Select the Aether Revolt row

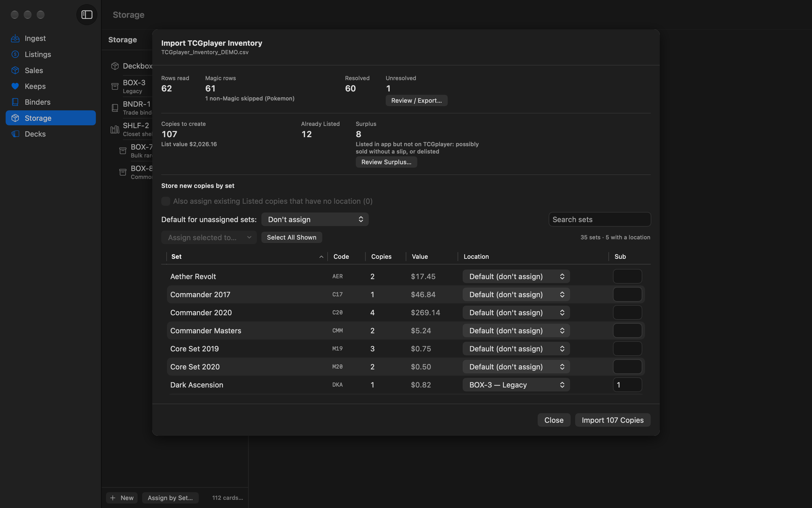click(406, 277)
